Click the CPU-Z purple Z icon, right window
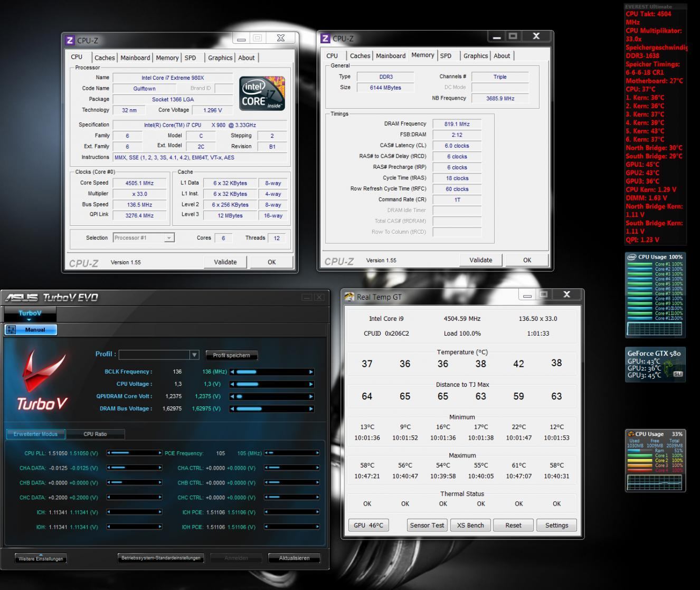 pyautogui.click(x=325, y=39)
